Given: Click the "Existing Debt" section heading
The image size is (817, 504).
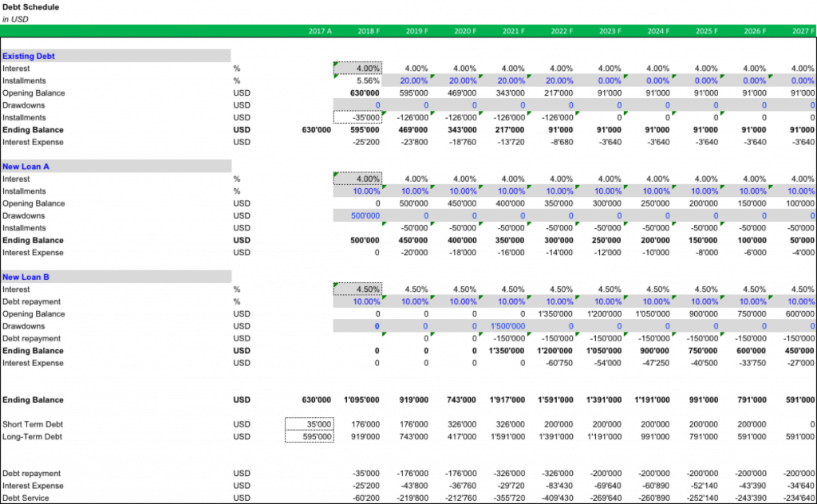Looking at the screenshot, I should (29, 57).
